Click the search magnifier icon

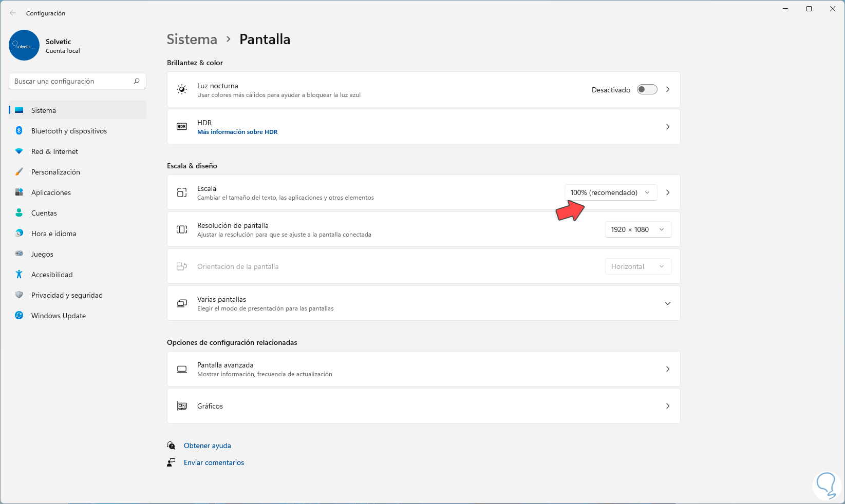[137, 81]
